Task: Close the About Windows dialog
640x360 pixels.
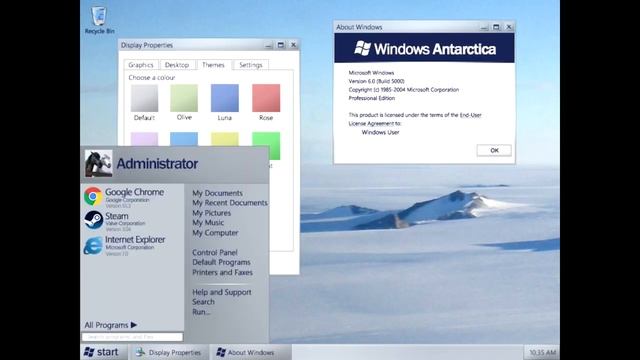Action: (509, 27)
